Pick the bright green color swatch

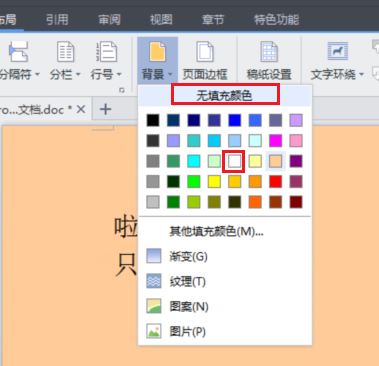click(194, 181)
